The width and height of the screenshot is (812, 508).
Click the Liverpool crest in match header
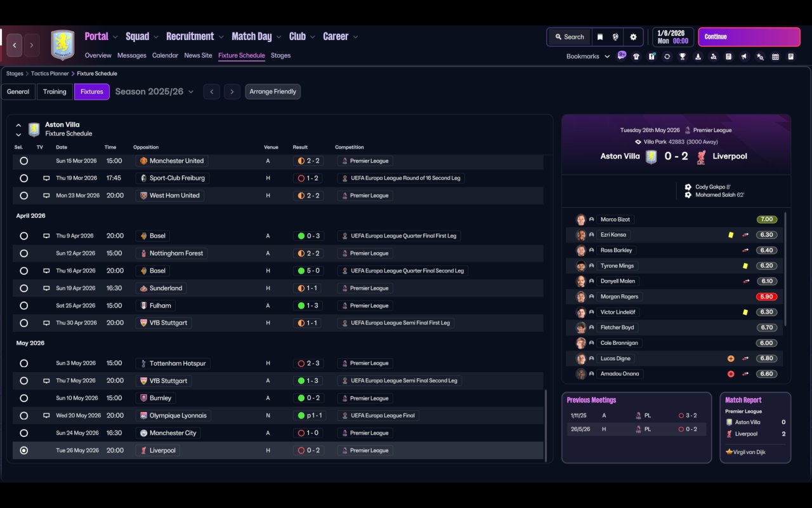tap(701, 156)
